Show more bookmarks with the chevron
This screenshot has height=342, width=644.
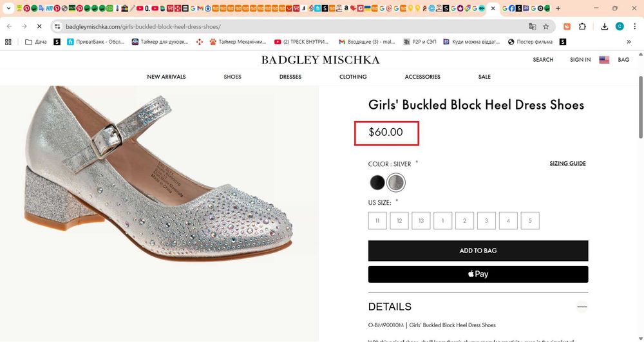tap(629, 42)
